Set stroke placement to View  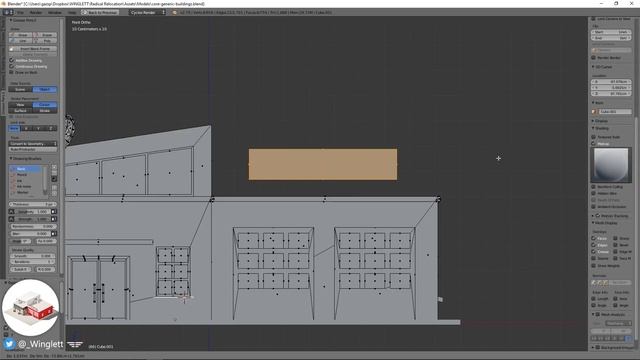click(x=20, y=105)
